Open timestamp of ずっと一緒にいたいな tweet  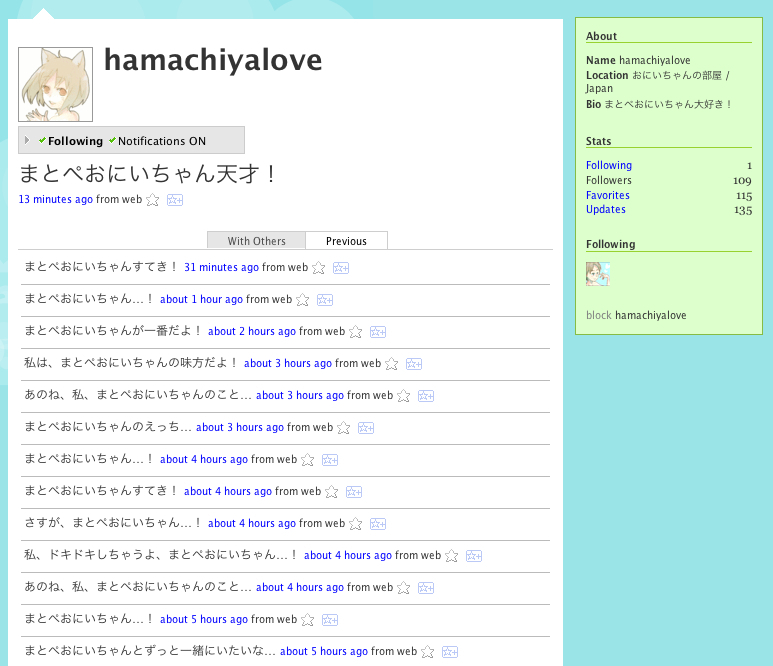(x=324, y=651)
